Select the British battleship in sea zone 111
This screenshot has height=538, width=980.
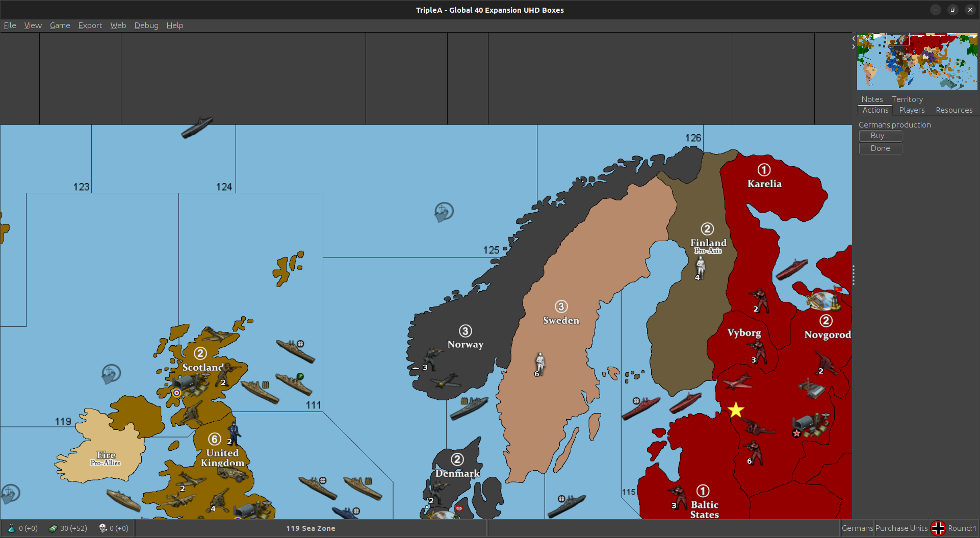click(295, 351)
